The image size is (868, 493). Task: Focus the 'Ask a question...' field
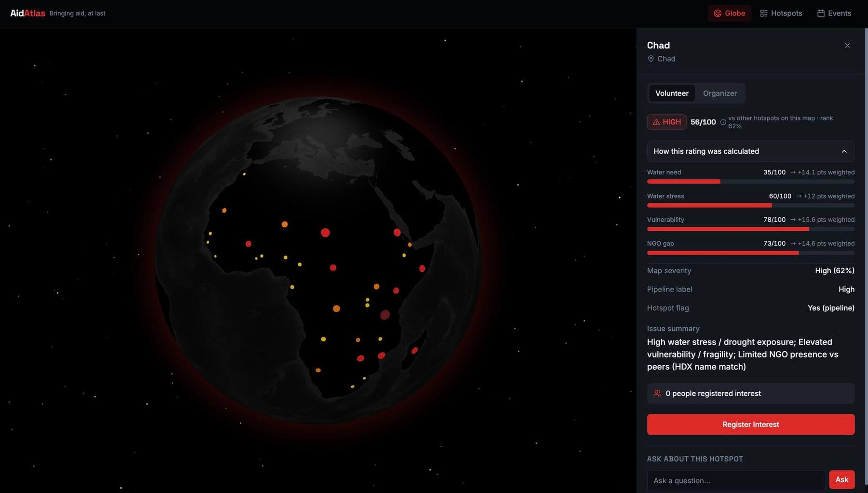coord(736,480)
